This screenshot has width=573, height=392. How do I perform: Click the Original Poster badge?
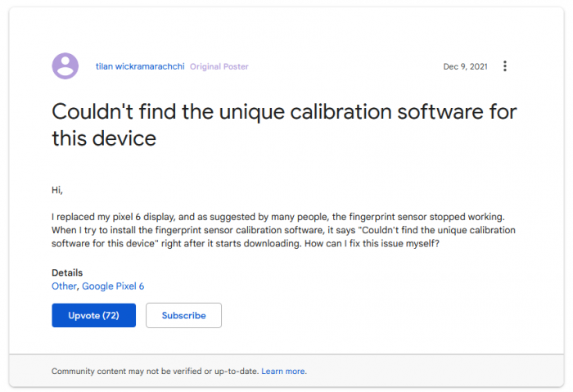pos(219,66)
